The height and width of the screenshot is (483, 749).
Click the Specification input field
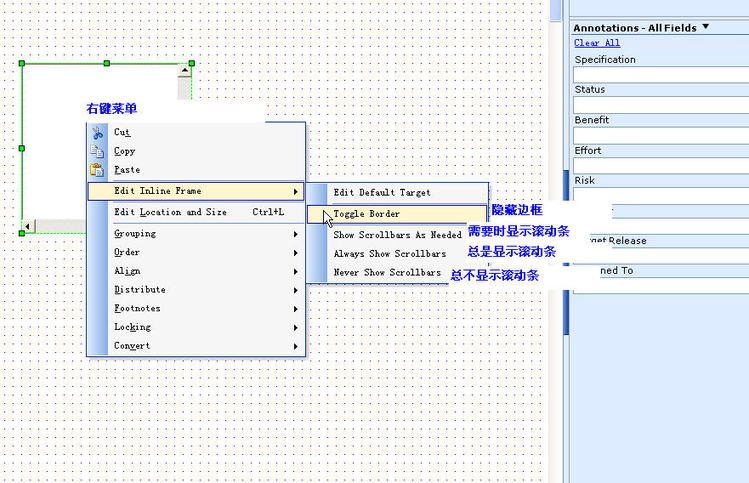[x=660, y=74]
